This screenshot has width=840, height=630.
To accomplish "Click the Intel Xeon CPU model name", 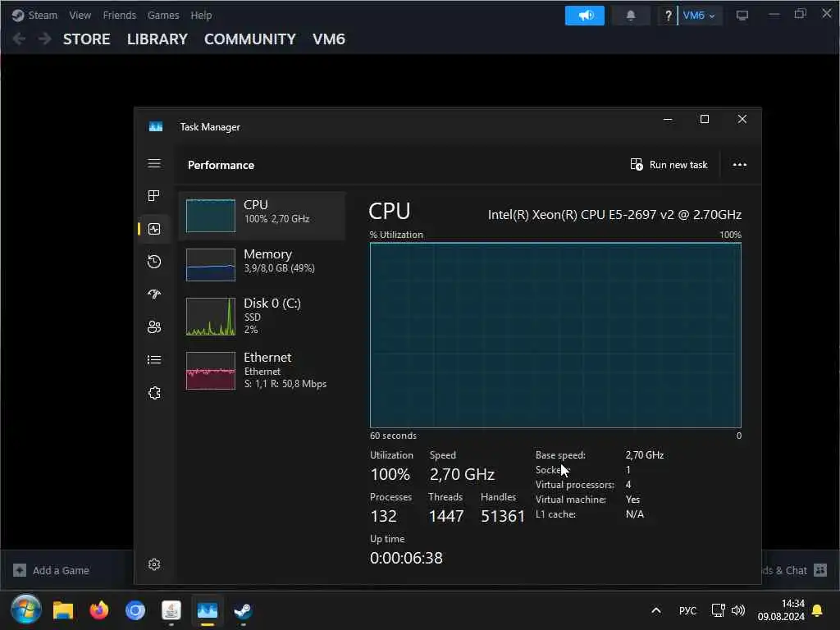I will pyautogui.click(x=614, y=215).
